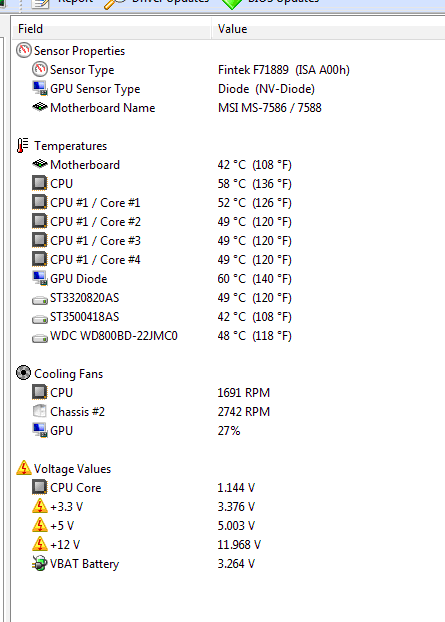The height and width of the screenshot is (622, 445).
Task: Click the value MSI MS-7586 / 7588
Action: click(270, 108)
